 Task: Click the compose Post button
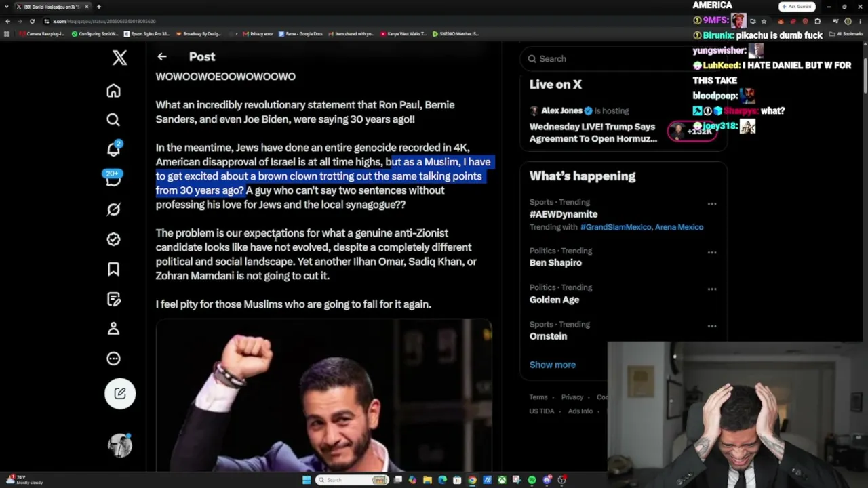pos(120,394)
